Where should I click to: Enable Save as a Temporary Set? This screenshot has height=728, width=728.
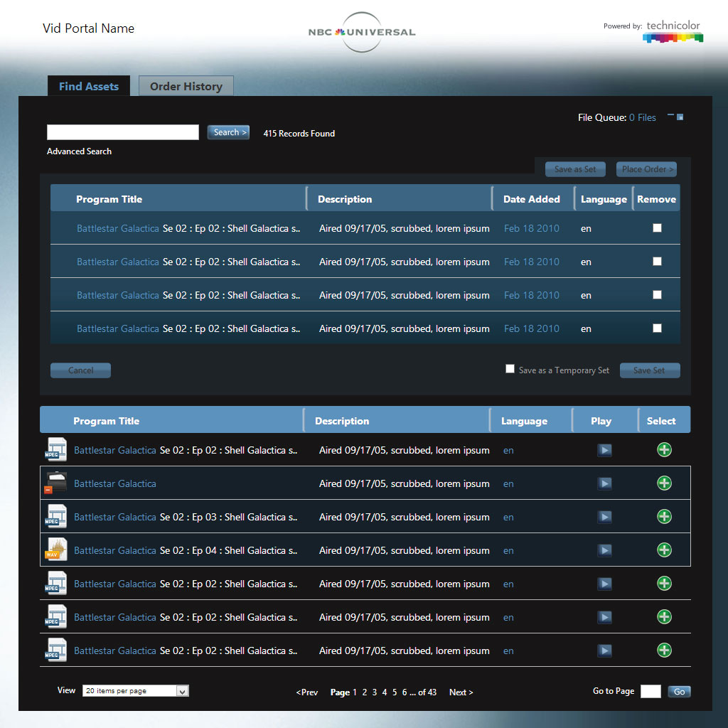pos(510,369)
